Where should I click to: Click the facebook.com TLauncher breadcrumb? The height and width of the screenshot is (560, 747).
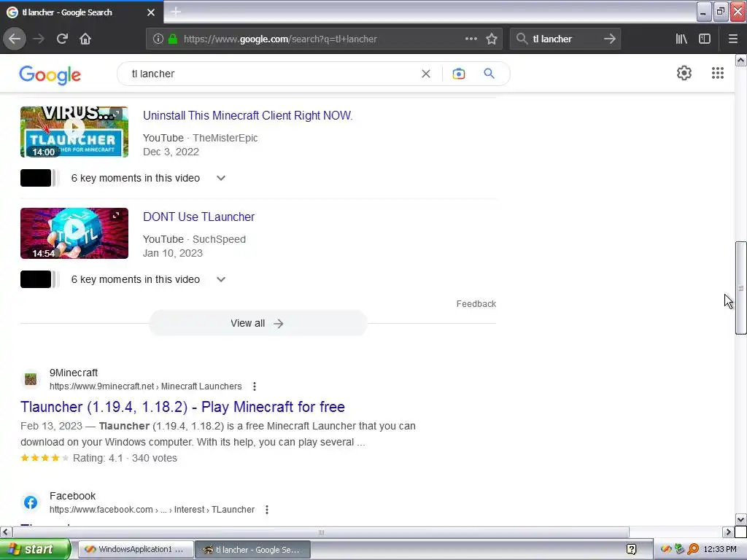[x=152, y=510]
